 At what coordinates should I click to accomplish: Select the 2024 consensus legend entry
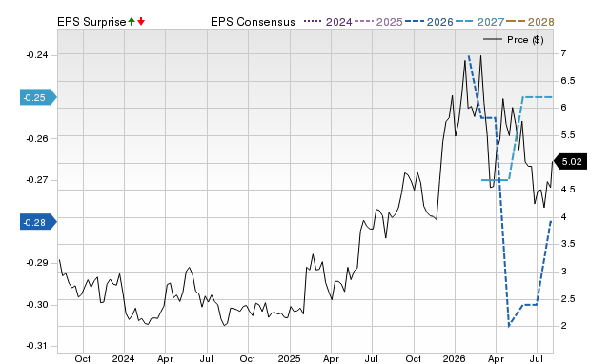(x=328, y=22)
